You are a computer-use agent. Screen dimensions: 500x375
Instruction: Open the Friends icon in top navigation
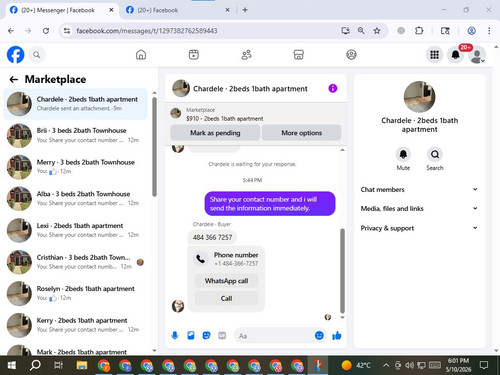(246, 55)
